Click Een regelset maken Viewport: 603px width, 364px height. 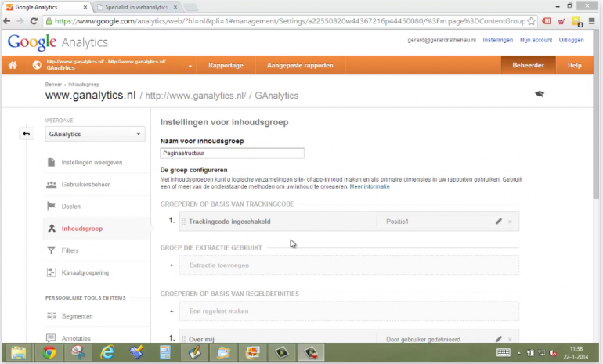(348, 312)
